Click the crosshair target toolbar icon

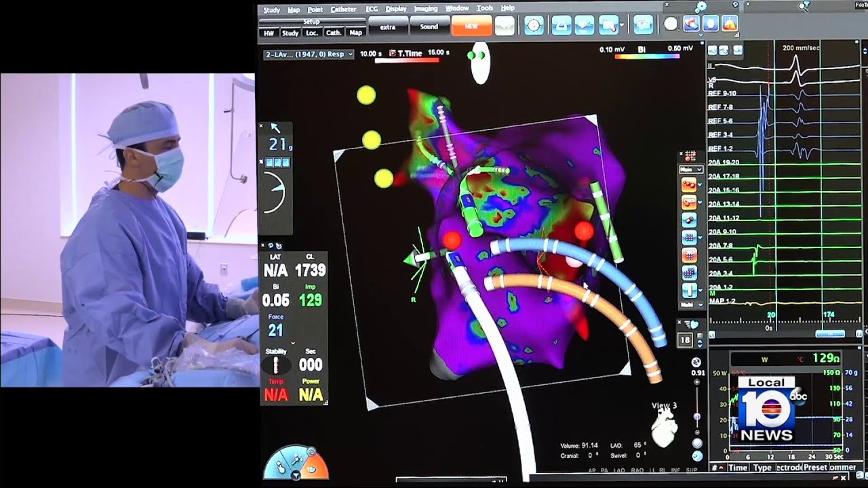(x=534, y=25)
